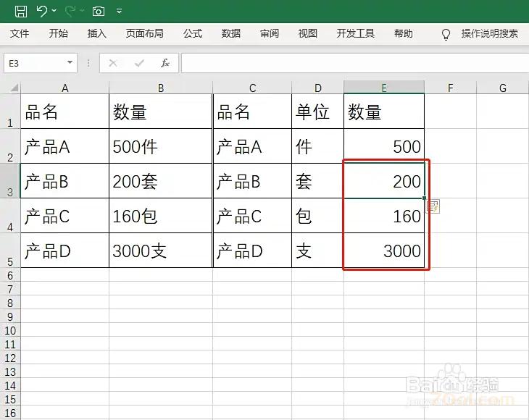
Task: Open the 审阅 ribbon tab
Action: coord(270,33)
